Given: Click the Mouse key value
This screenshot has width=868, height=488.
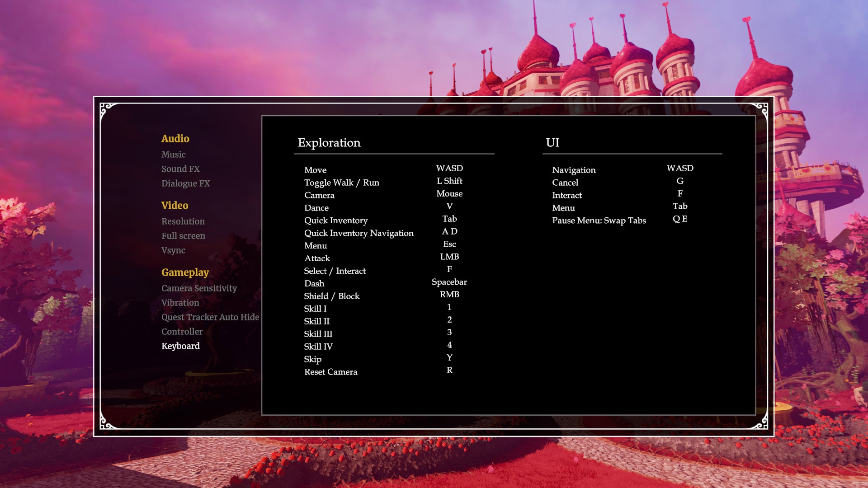Looking at the screenshot, I should [449, 194].
